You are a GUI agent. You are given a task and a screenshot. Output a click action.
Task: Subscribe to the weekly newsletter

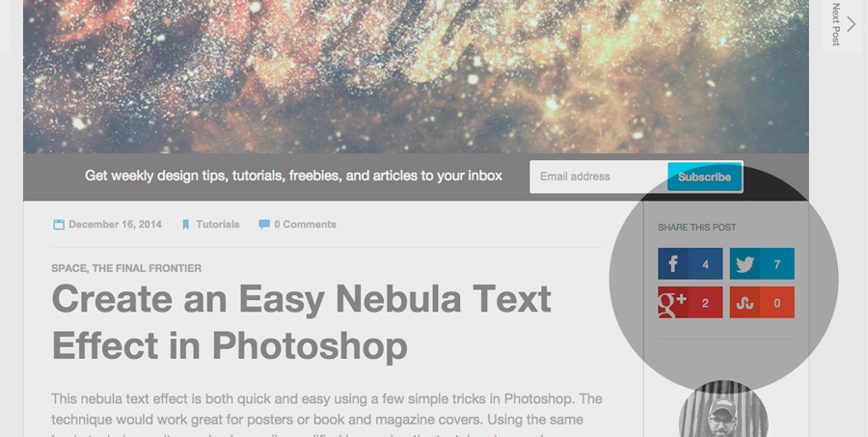pyautogui.click(x=705, y=177)
